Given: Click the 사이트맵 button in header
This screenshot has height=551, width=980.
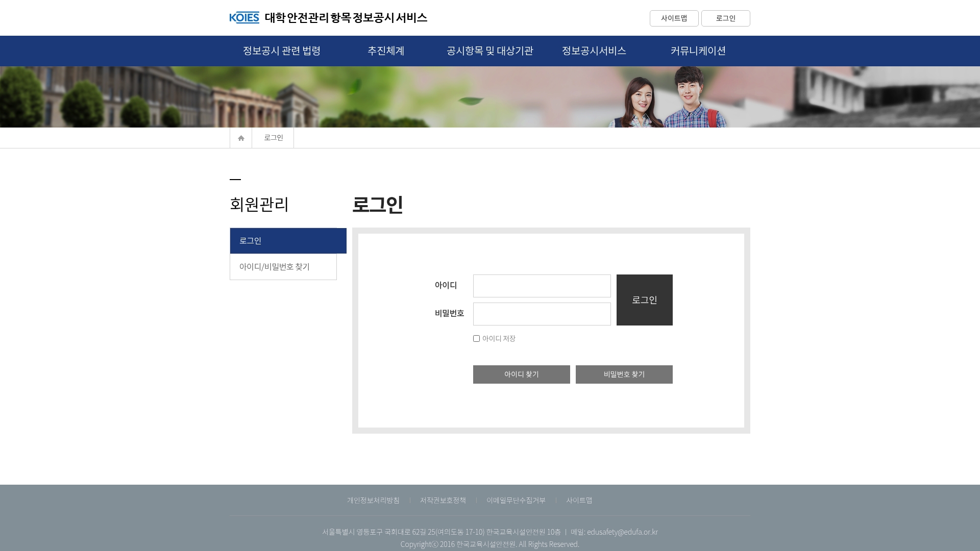Looking at the screenshot, I should click(674, 18).
